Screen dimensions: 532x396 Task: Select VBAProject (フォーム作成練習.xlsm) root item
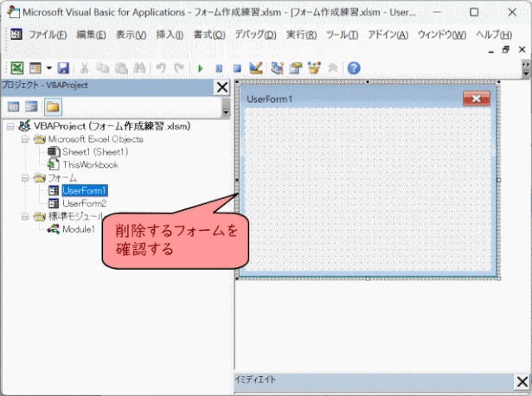112,126
